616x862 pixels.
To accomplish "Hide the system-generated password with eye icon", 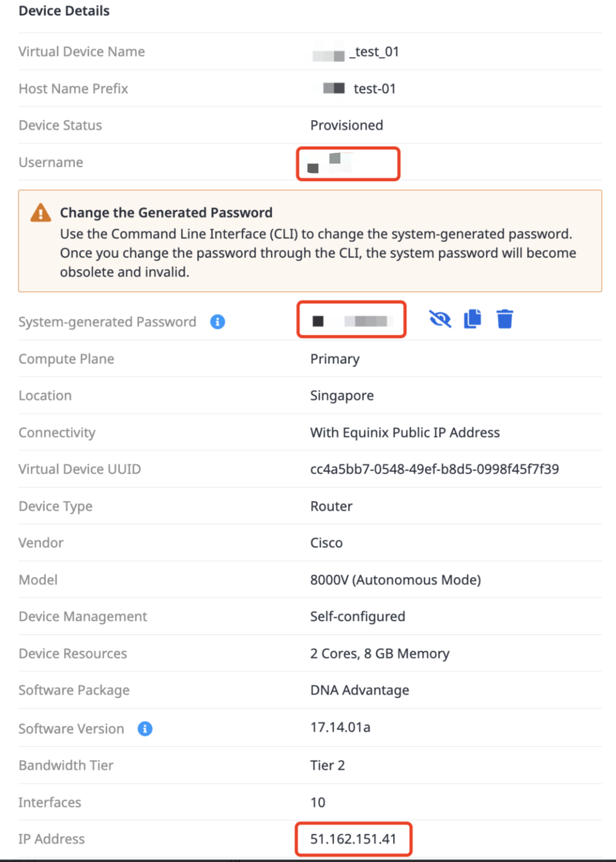I will coord(440,319).
